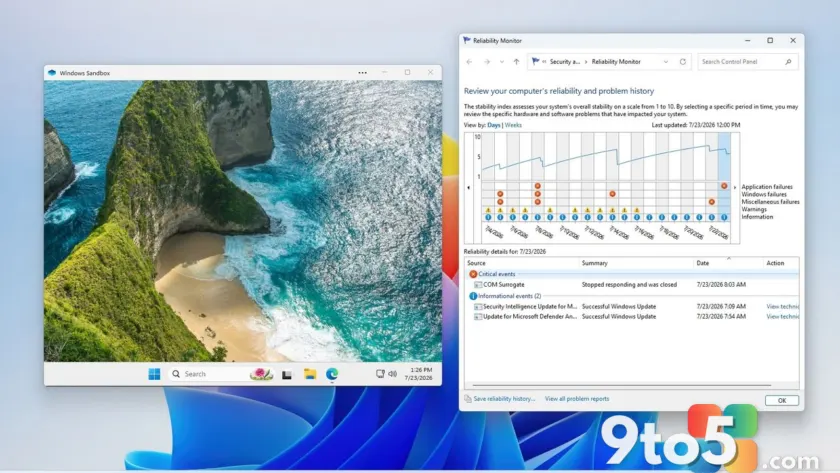Click the magnifier in Search Control Panel

pyautogui.click(x=788, y=62)
